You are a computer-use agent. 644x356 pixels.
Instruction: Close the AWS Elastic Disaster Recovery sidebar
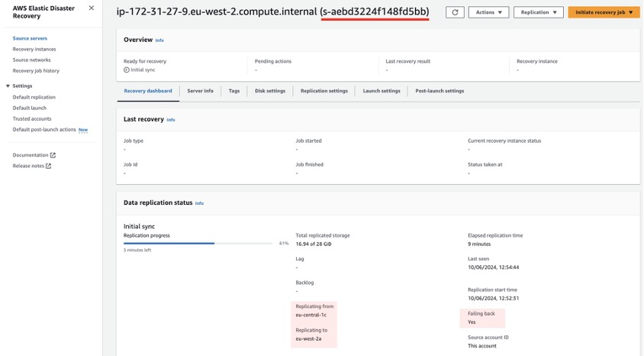[91, 8]
